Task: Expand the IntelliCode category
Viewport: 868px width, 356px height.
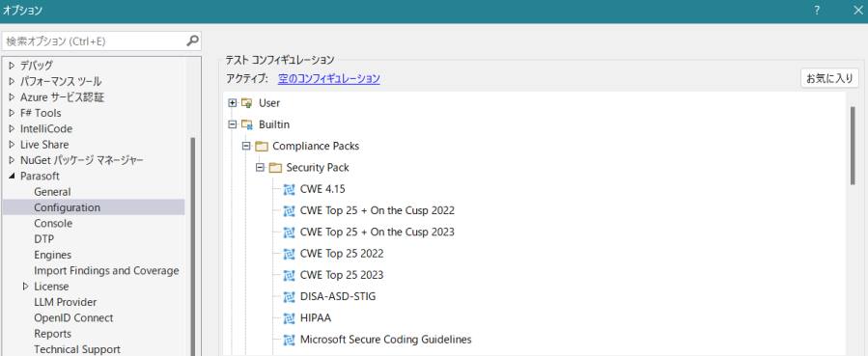Action: (13, 129)
